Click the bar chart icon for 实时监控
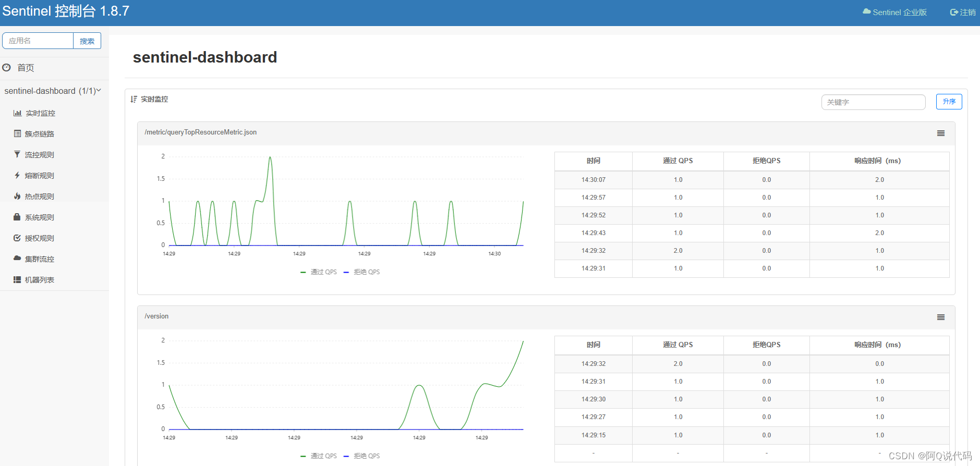Viewport: 980px width, 466px height. click(x=17, y=113)
